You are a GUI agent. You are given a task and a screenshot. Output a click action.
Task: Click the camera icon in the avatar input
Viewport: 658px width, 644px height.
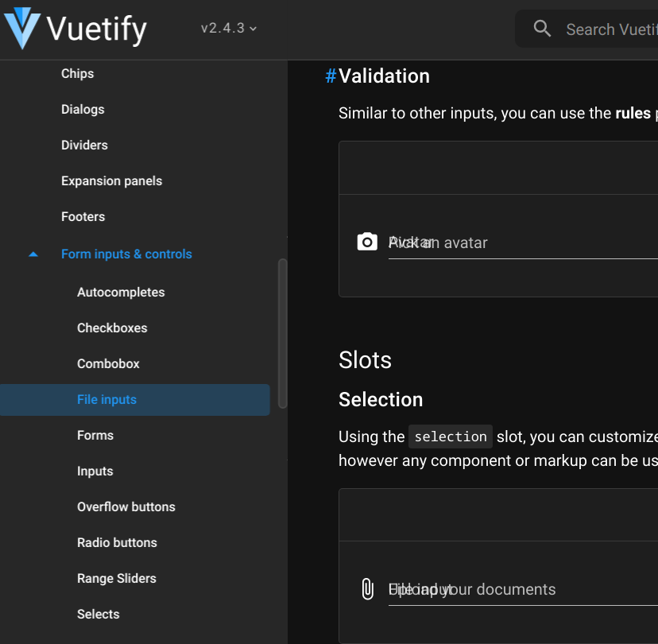tap(367, 241)
